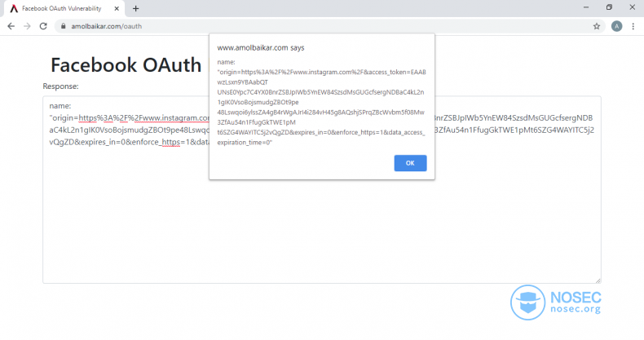Open the Chrome three-dot menu
Viewport: 644px width, 340px height.
(x=633, y=26)
